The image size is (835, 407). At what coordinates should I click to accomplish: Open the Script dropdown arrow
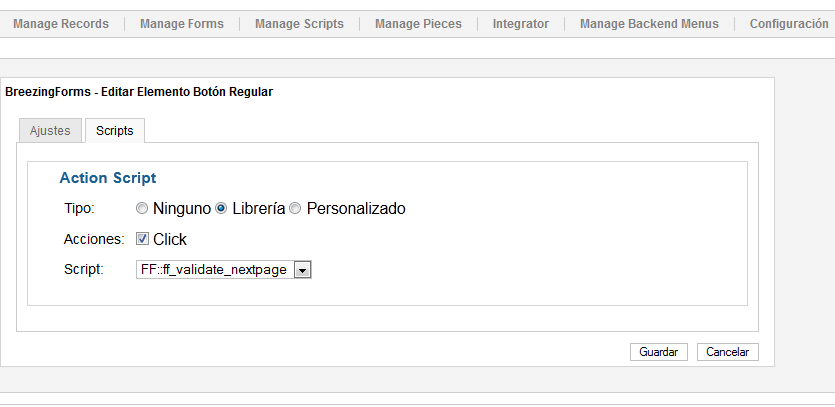coord(302,270)
